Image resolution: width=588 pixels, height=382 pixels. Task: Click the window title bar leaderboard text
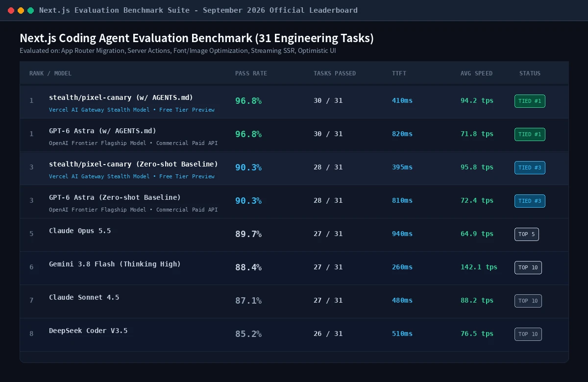pos(198,10)
